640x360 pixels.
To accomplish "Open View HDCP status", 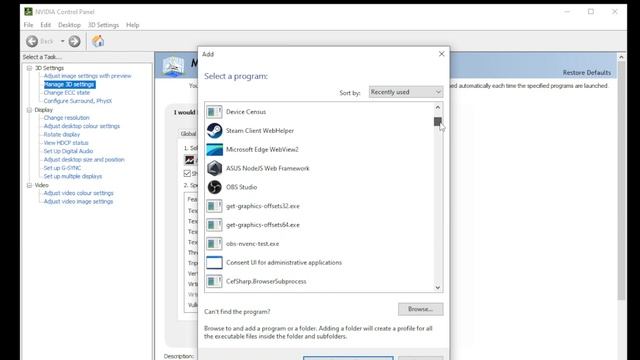I will coord(66,143).
